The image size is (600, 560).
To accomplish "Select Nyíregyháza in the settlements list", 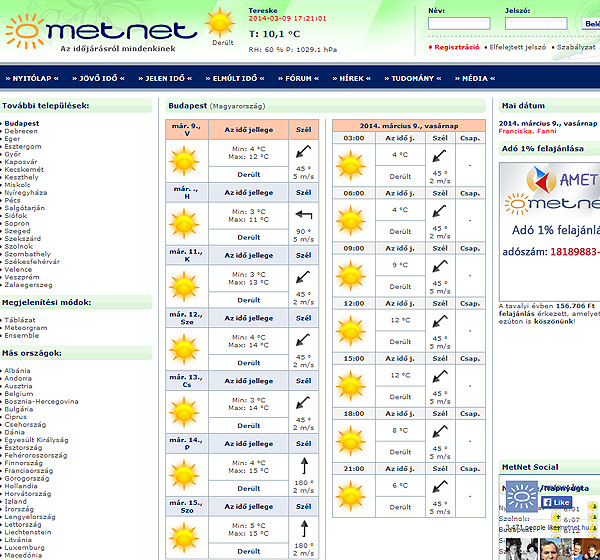I will 26,192.
